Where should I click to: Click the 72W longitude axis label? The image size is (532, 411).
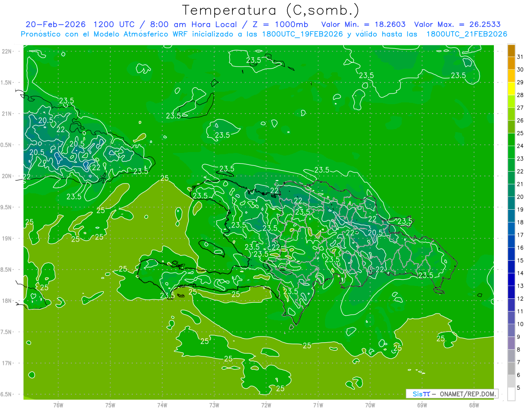266,405
